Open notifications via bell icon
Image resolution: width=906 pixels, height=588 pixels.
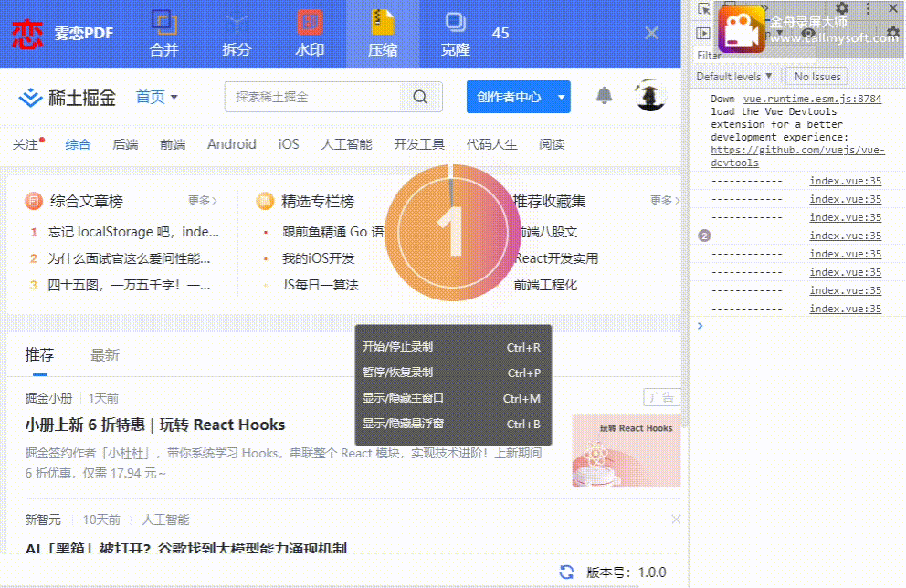[x=604, y=95]
